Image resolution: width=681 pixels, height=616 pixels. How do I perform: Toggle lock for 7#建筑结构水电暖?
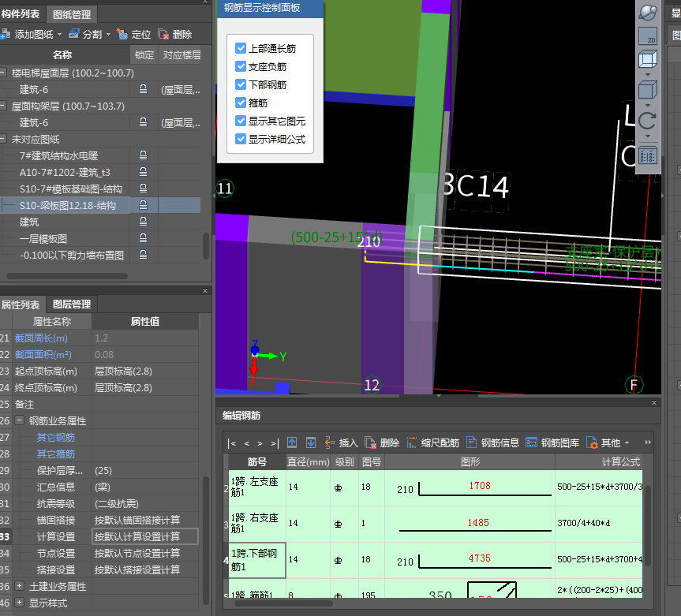click(143, 155)
